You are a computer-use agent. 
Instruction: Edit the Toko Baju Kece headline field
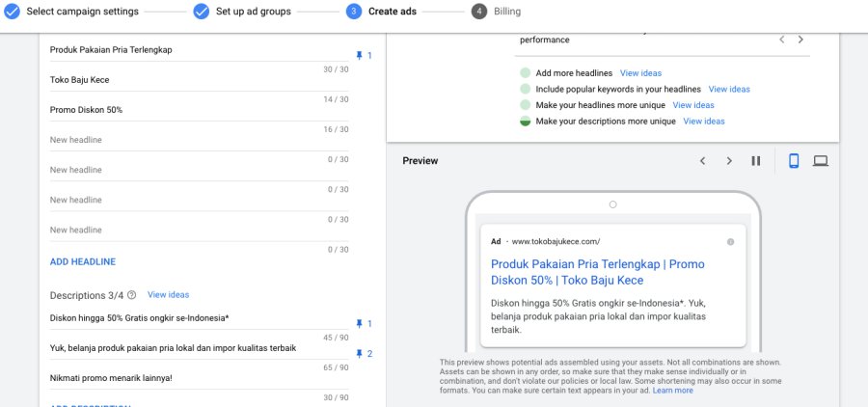pos(200,80)
